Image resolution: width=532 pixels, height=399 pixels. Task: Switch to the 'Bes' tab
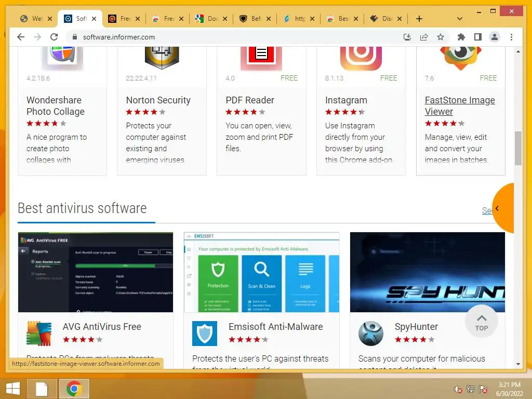click(339, 19)
